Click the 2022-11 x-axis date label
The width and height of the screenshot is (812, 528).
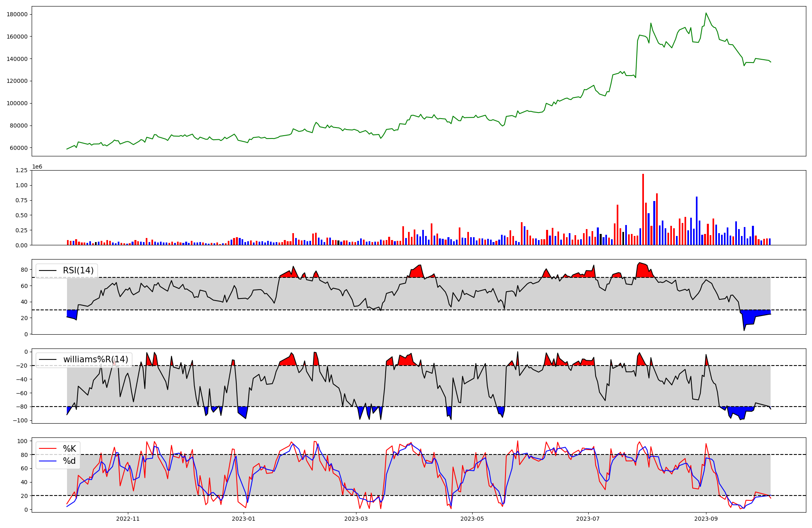coord(128,519)
